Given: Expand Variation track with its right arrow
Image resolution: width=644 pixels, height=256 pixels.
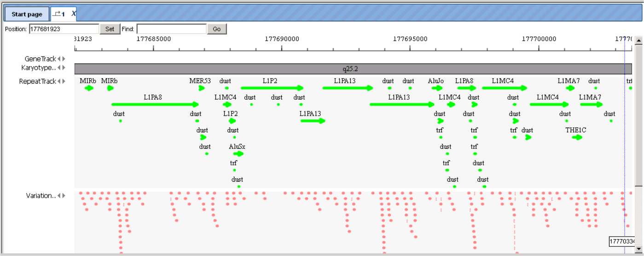Looking at the screenshot, I should [64, 196].
